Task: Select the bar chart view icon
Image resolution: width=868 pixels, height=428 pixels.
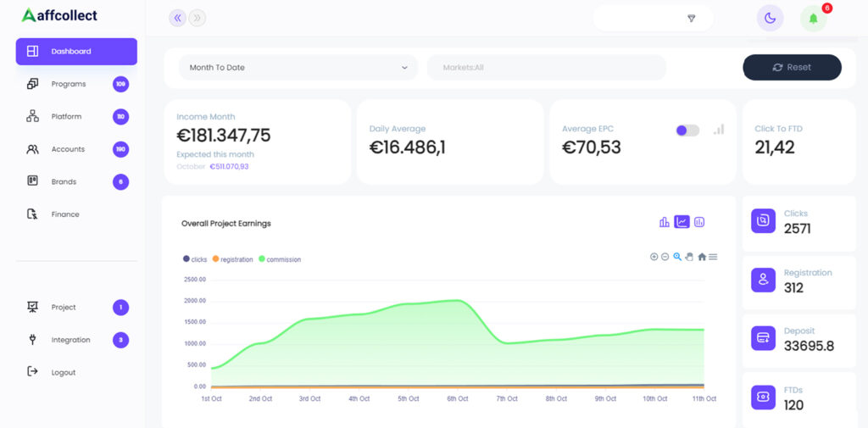Action: pyautogui.click(x=665, y=222)
